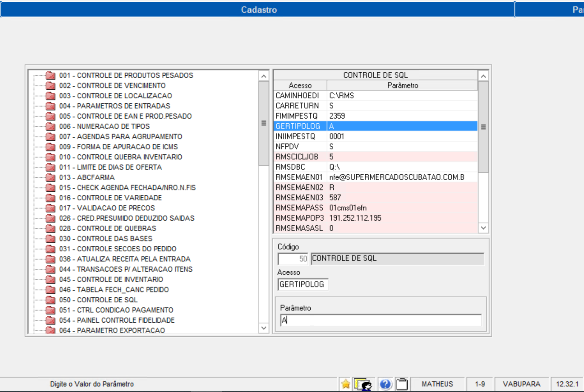Click the clipboard icon in status bar

(402, 384)
